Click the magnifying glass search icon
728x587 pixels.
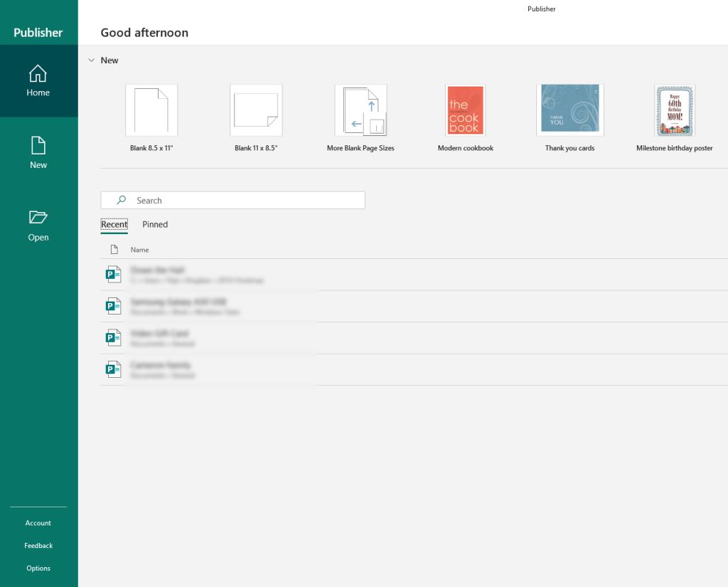(122, 201)
